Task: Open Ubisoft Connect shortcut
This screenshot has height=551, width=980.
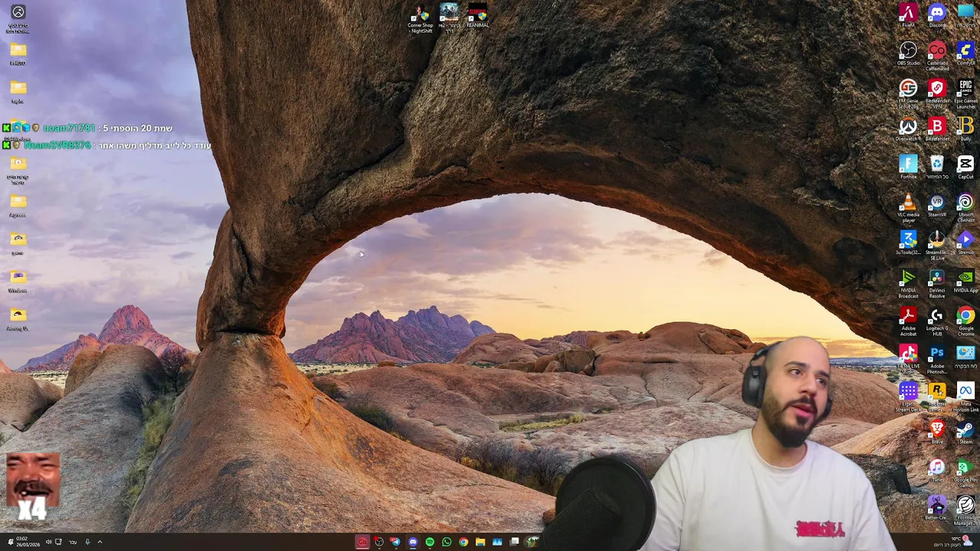Action: [x=965, y=207]
